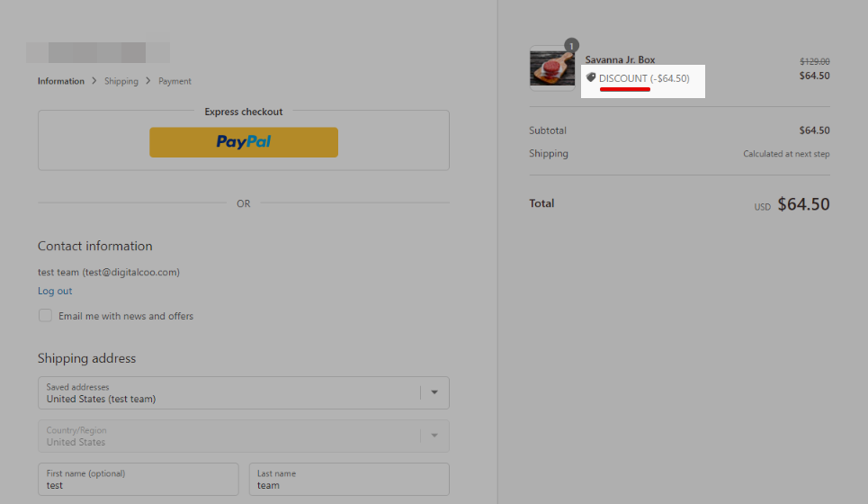The height and width of the screenshot is (504, 868).
Task: Click the USD currency label
Action: (x=762, y=207)
